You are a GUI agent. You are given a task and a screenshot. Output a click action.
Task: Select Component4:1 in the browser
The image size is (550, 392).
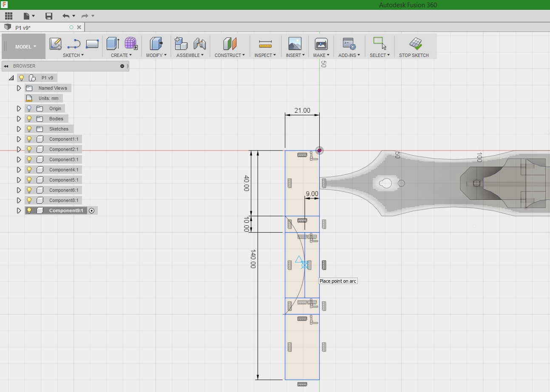tap(63, 170)
